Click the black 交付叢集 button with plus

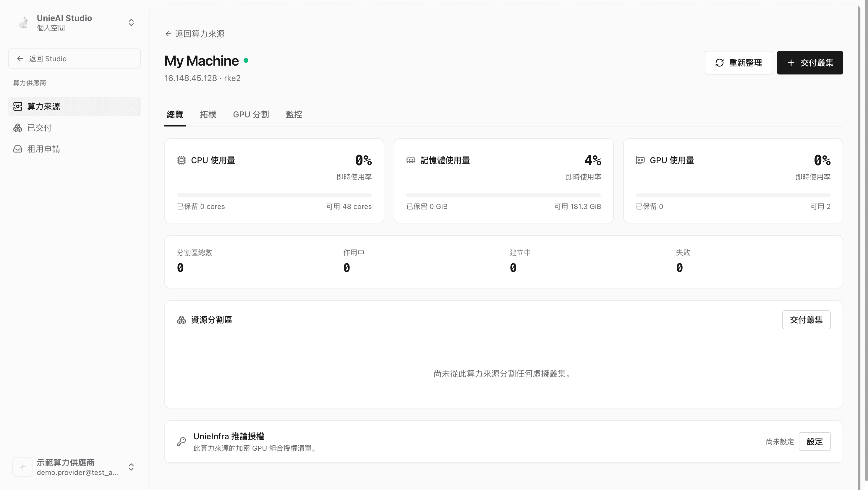coord(810,63)
